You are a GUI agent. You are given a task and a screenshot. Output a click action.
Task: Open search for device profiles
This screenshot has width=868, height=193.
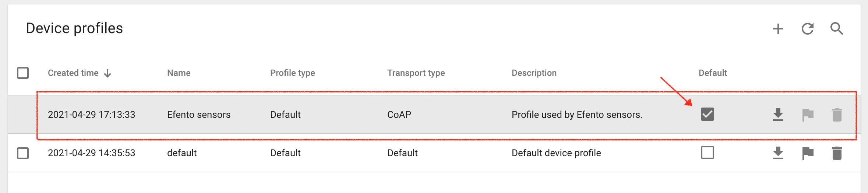[x=837, y=29]
